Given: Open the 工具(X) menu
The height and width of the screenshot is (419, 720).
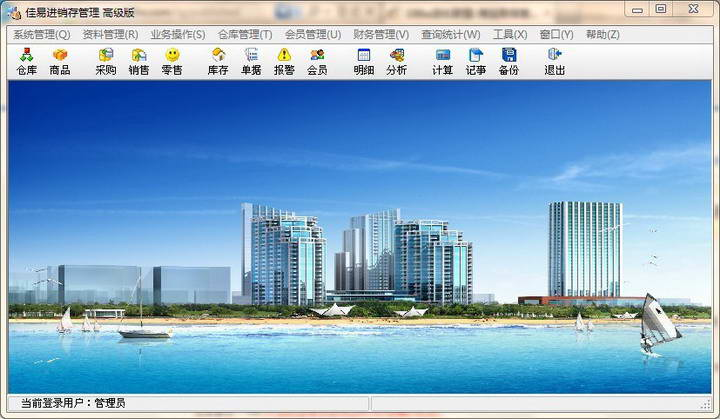Looking at the screenshot, I should pyautogui.click(x=510, y=34).
